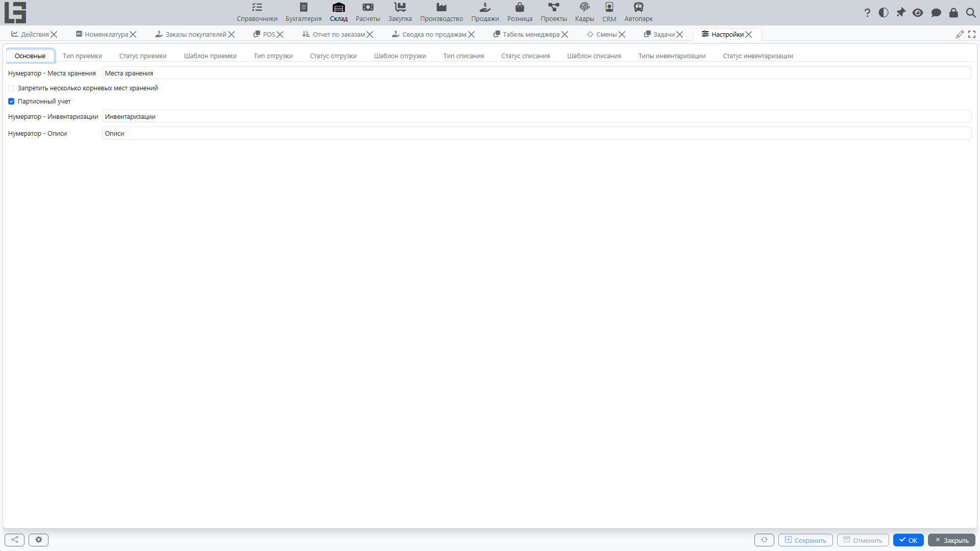This screenshot has width=980, height=551.
Task: Select the Склад module icon
Action: (x=338, y=8)
